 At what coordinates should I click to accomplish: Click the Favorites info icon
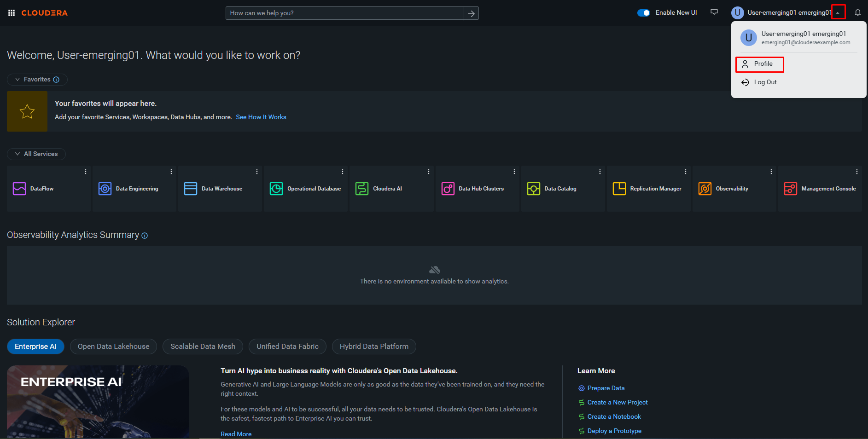point(56,80)
